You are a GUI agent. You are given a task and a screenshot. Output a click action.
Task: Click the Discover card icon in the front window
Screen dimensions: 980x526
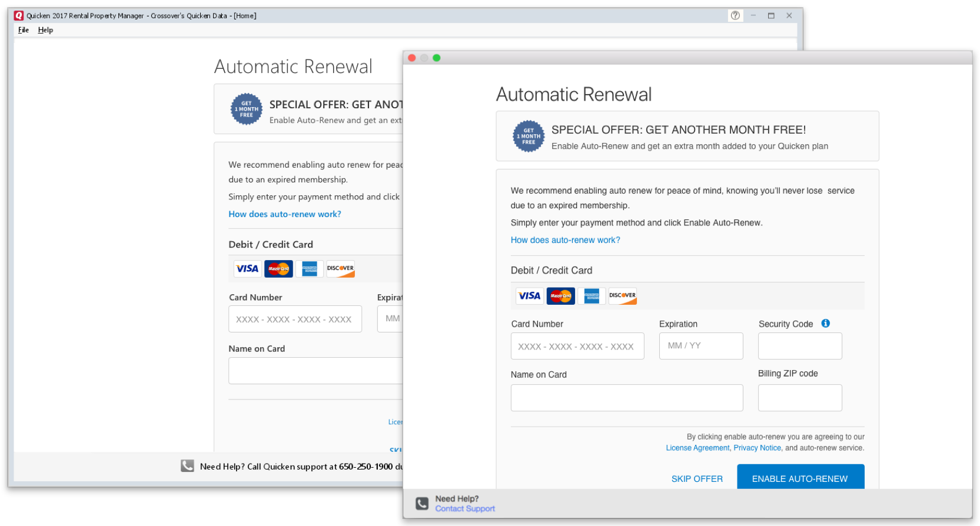623,296
